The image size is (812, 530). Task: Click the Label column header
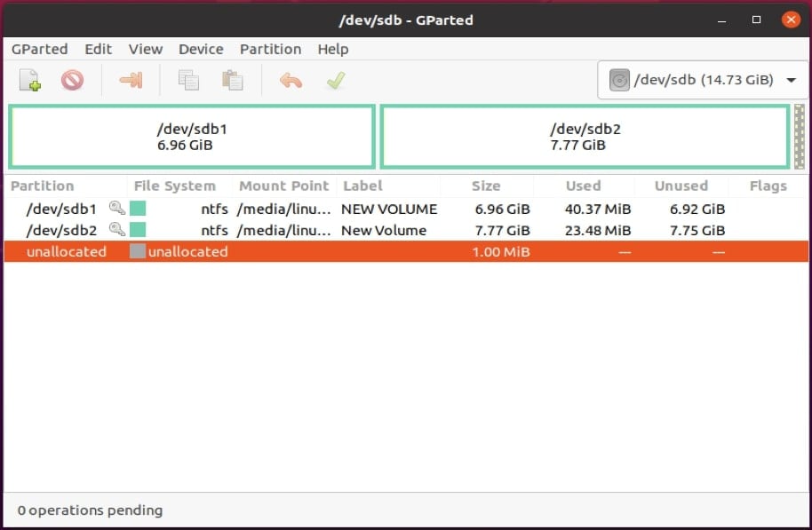click(x=362, y=186)
